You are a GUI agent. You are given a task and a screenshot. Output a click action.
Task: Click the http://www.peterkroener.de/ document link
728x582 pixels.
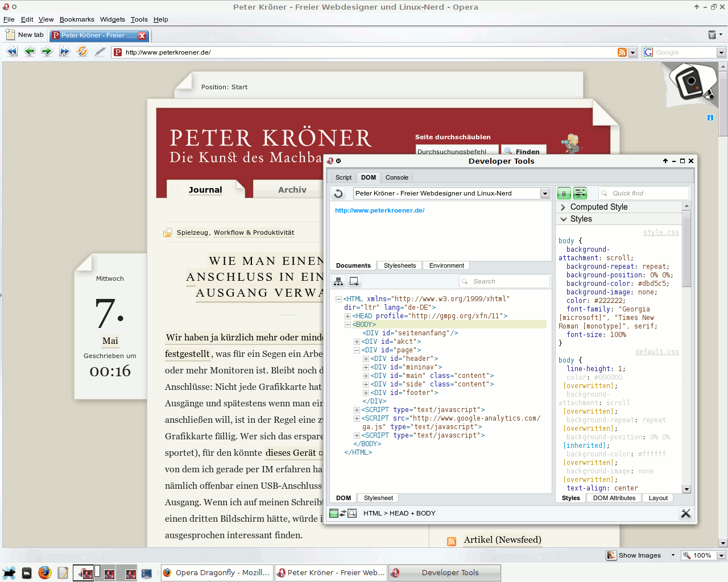(x=379, y=210)
